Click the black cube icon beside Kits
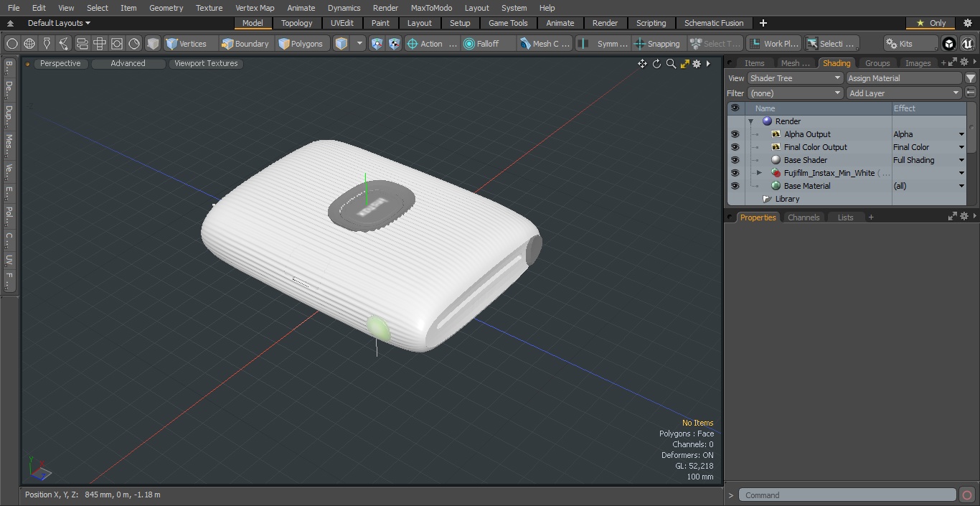Screen dimensions: 980x506 tap(949, 44)
